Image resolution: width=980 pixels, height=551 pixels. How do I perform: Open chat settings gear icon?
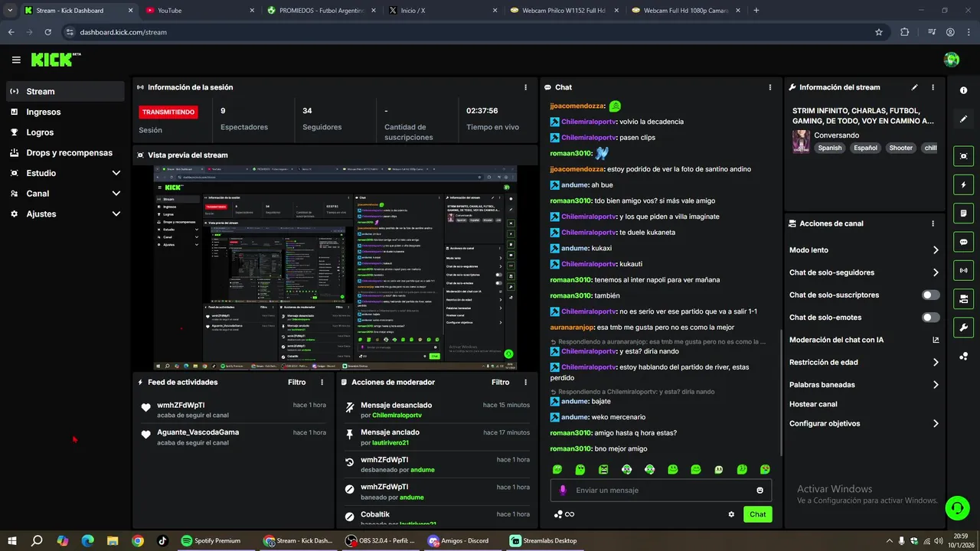[731, 514]
